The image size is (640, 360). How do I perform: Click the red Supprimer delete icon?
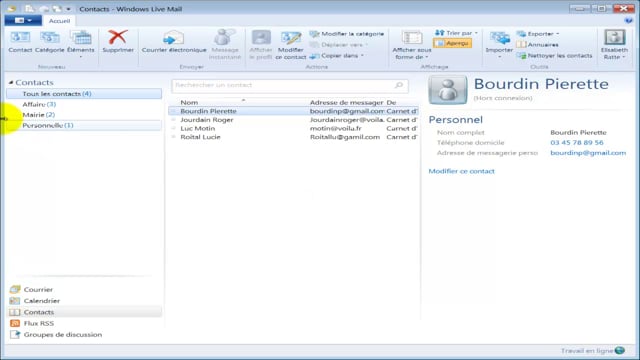[118, 38]
